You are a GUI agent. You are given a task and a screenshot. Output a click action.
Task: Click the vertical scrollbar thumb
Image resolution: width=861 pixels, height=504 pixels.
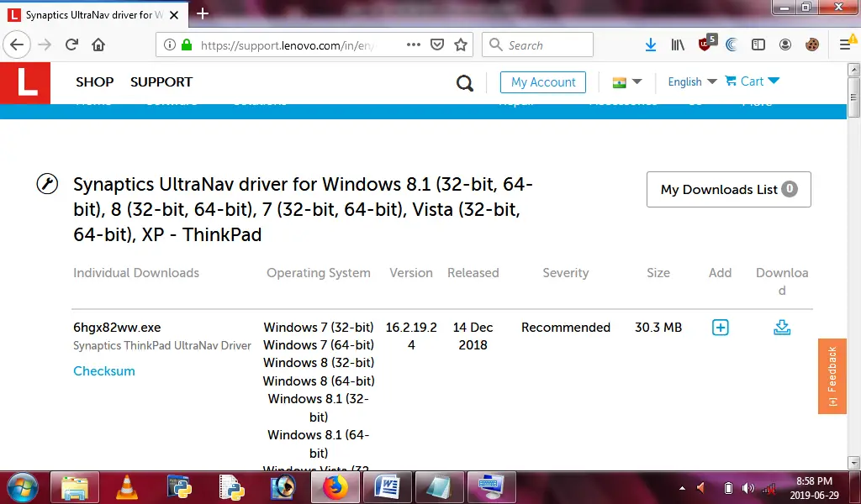853,97
